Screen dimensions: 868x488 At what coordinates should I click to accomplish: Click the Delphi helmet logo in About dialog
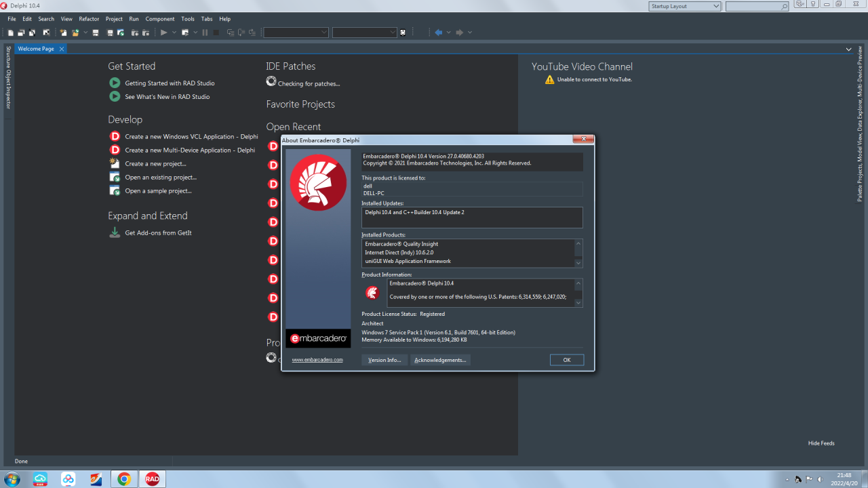click(318, 182)
